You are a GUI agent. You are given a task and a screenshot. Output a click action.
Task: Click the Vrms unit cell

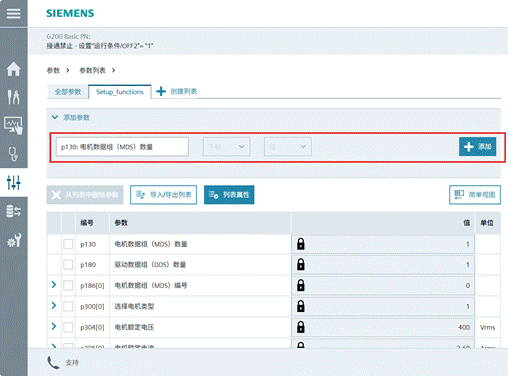click(487, 327)
